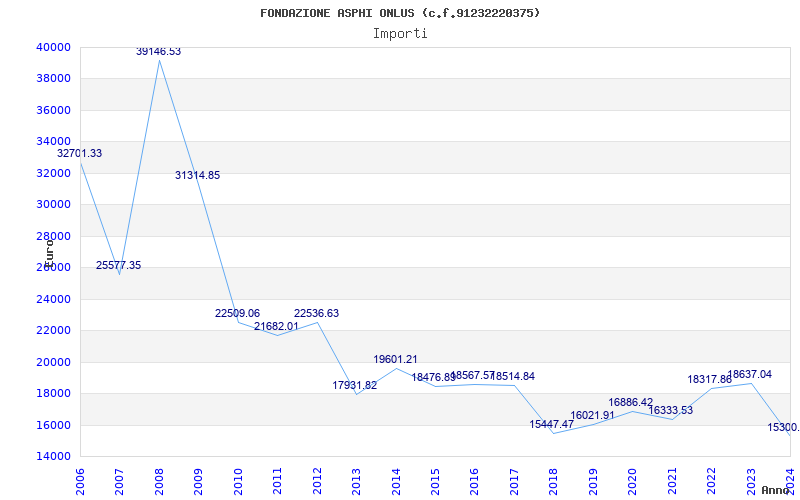
Task: Select the data label 16333.53
Action: [670, 410]
